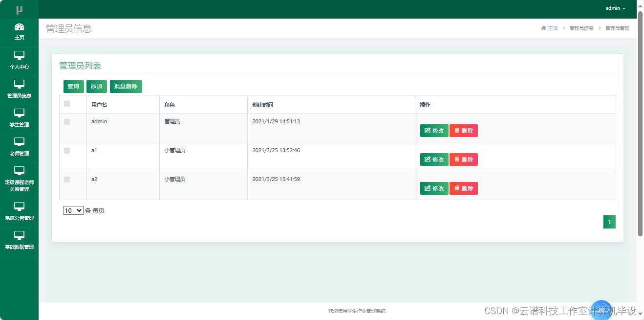644x320 pixels.
Task: Select 基础数据管理 in the sidebar
Action: click(19, 239)
